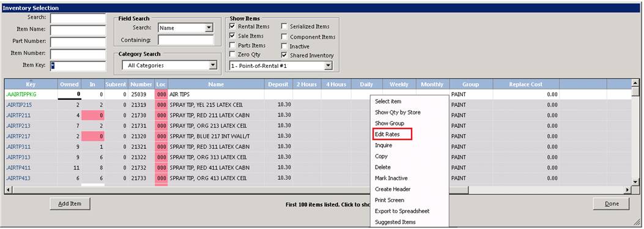Sort by the Deposit column header

coord(278,84)
